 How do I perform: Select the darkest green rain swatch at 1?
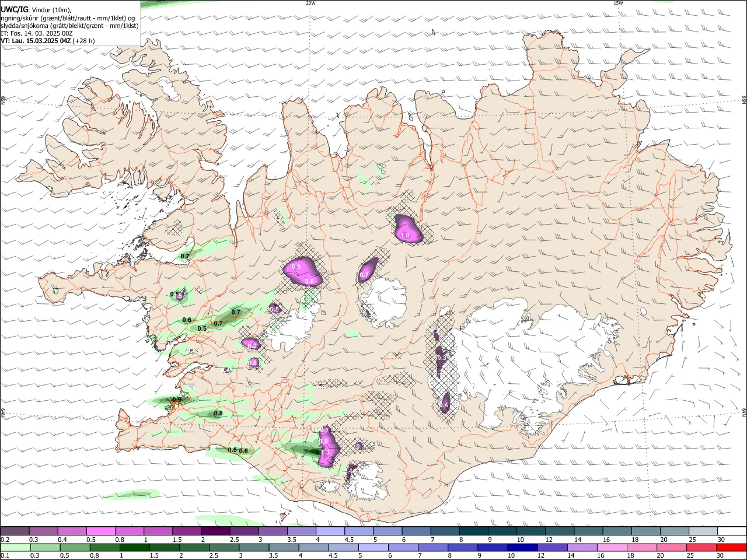(135, 548)
